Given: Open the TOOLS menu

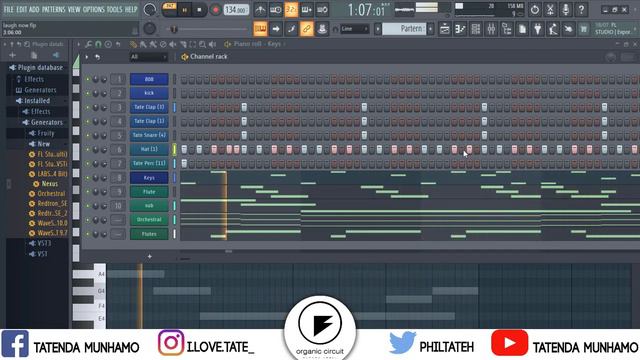Looking at the screenshot, I should click(114, 9).
